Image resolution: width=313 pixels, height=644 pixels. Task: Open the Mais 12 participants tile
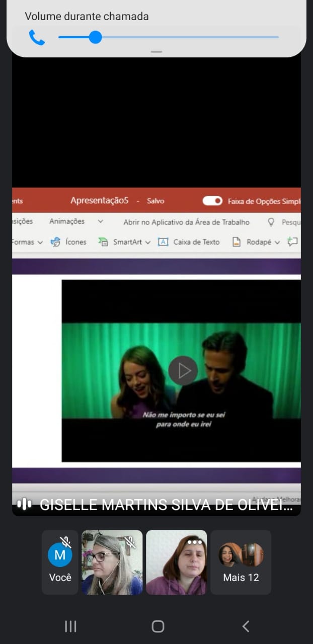pyautogui.click(x=241, y=562)
